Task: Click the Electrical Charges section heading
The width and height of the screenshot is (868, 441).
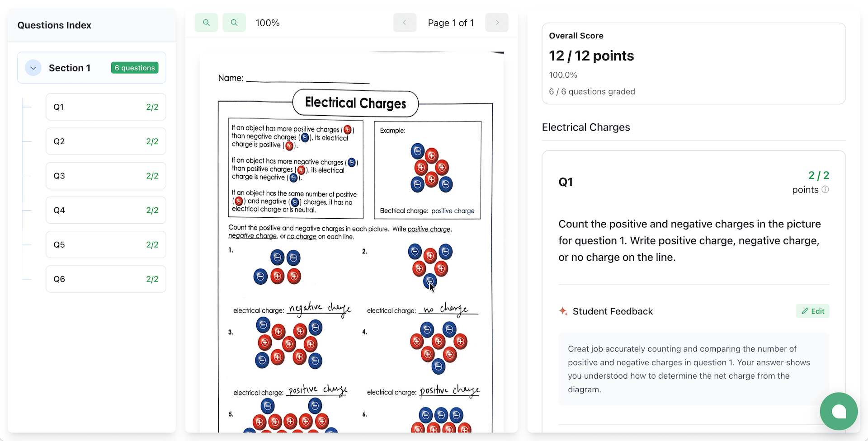Action: 585,127
